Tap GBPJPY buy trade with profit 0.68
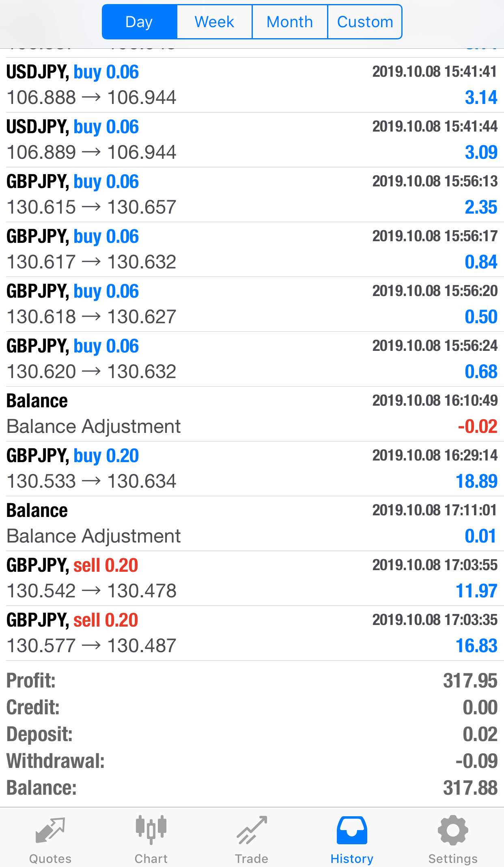Screen dimensions: 504x867 [252, 359]
